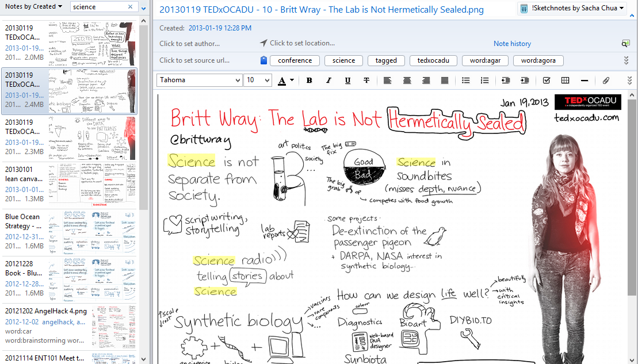This screenshot has width=638, height=364.
Task: Increase indent of the text
Action: [x=525, y=81]
